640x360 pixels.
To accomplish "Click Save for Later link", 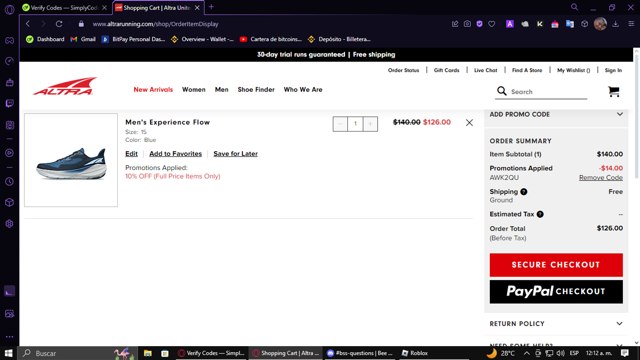I will click(x=236, y=153).
